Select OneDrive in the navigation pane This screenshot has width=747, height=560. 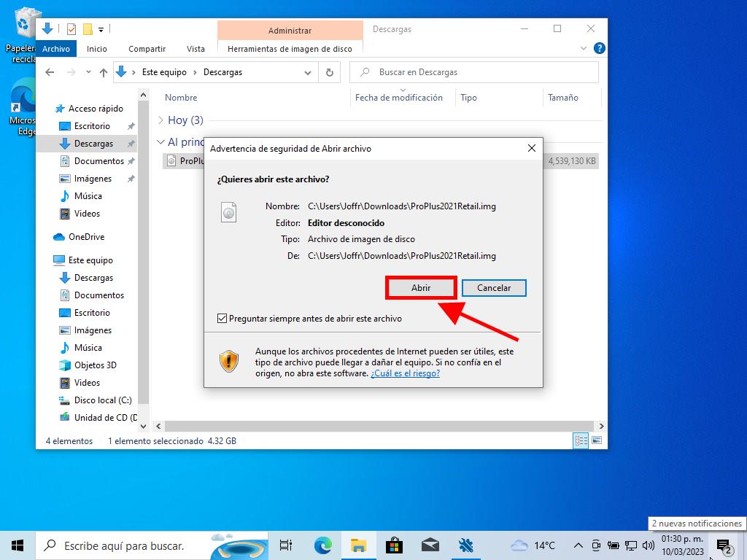[x=86, y=237]
